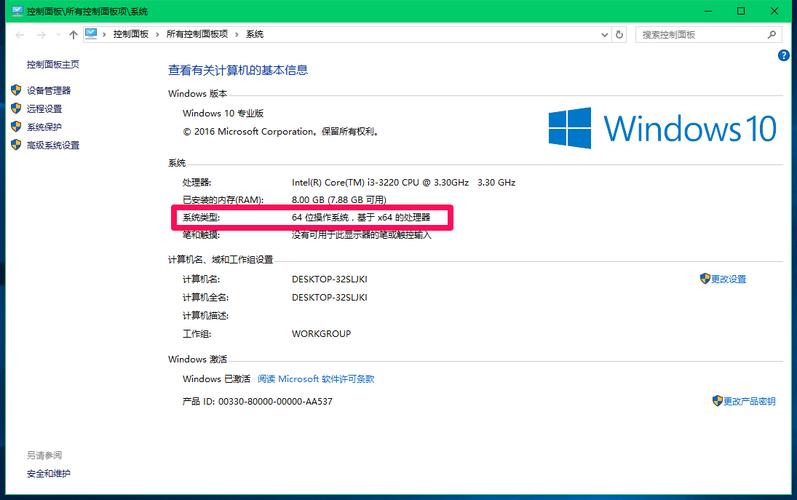Maximize the System window
Viewport: 797px width, 500px height.
pyautogui.click(x=741, y=11)
